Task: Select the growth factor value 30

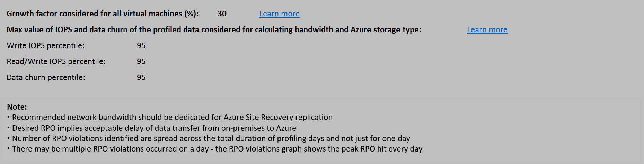Action: [x=222, y=14]
